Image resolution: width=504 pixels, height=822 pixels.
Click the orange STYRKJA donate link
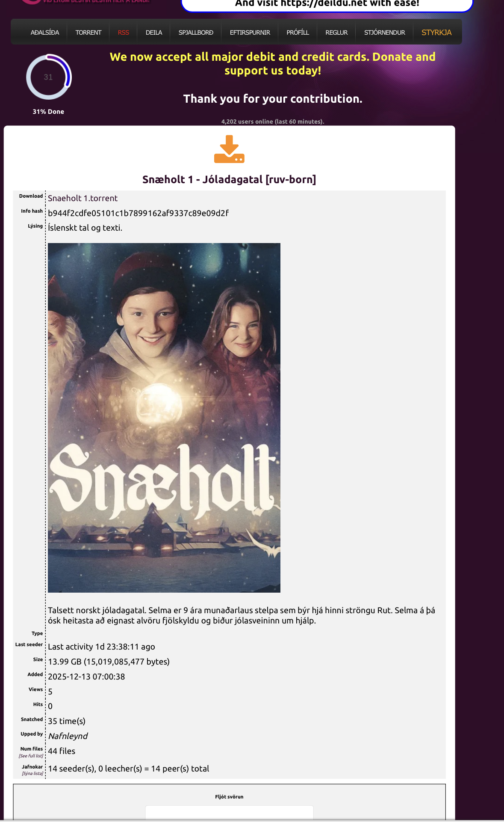436,33
